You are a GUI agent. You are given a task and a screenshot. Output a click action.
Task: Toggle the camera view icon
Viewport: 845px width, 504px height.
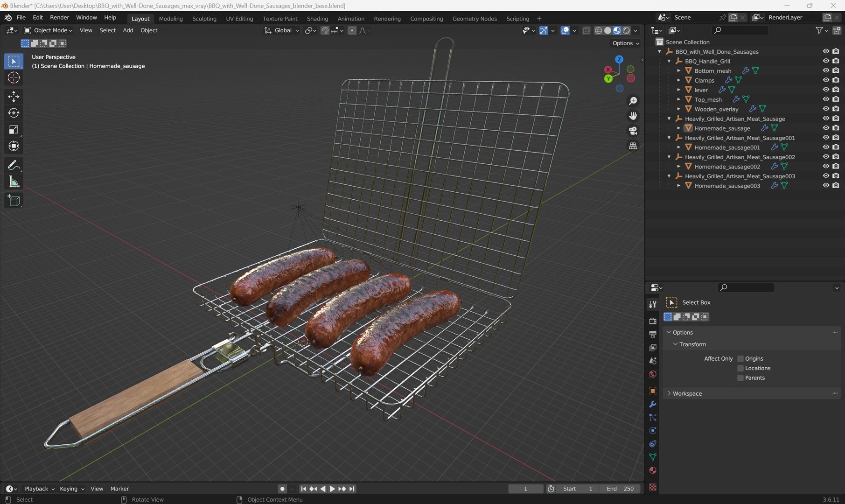[633, 131]
